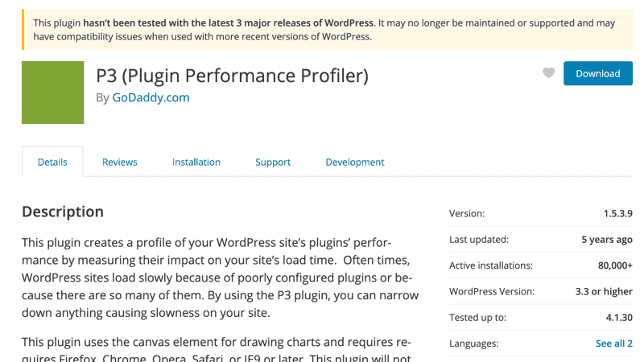
Task: Click the version number 1.5.3.9
Action: 617,213
